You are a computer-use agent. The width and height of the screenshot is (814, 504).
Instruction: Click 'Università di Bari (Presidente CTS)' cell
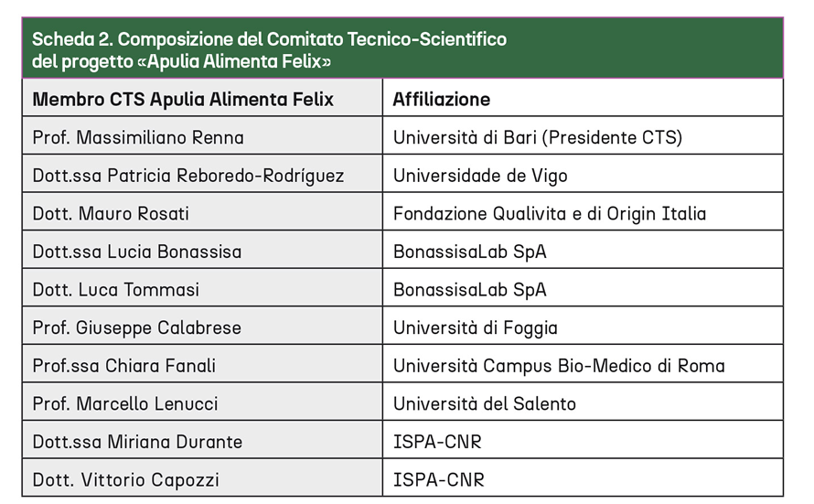538,137
